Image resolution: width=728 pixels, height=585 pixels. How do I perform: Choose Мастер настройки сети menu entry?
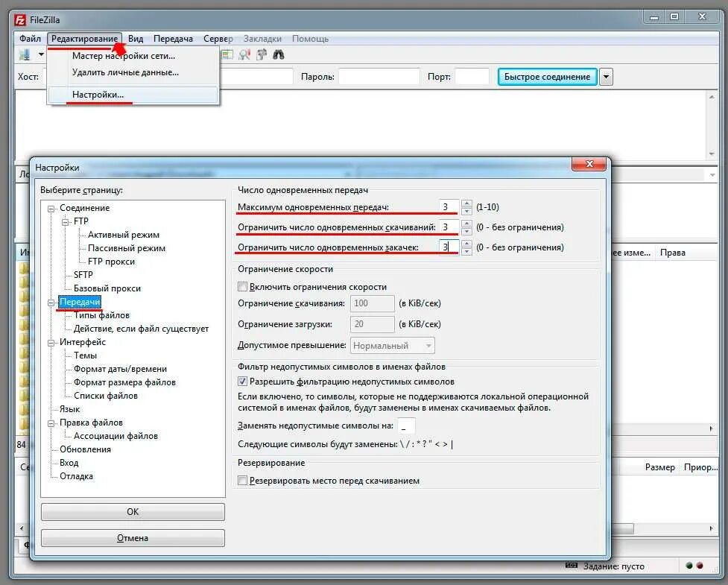[x=133, y=56]
